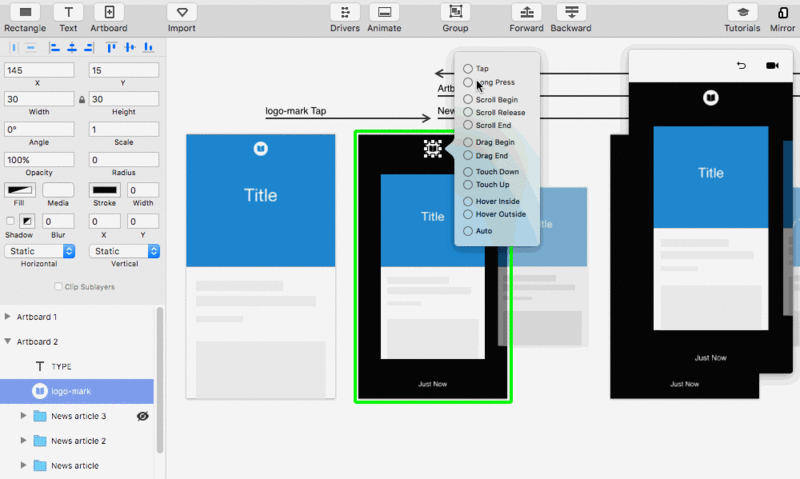Select the logo-mark icon on Artboard 2 canvas
This screenshot has height=479, width=800.
(x=433, y=148)
